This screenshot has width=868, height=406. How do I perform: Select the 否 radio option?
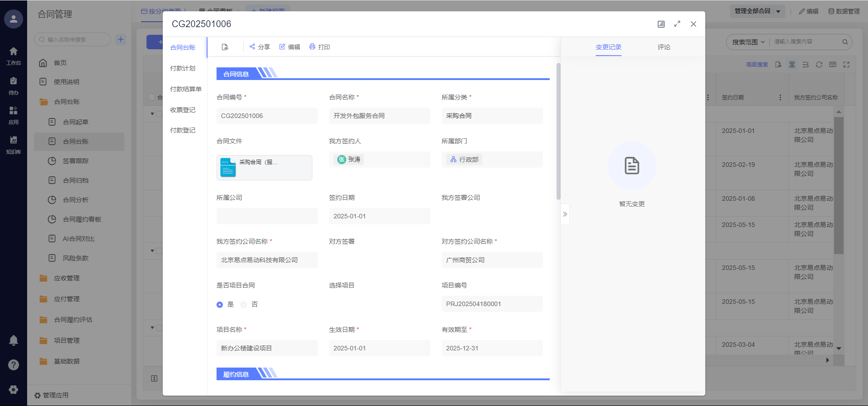[244, 305]
